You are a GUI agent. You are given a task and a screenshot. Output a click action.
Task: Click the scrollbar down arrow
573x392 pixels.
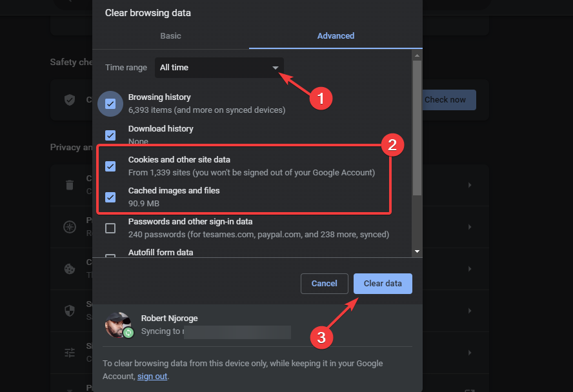tap(417, 251)
